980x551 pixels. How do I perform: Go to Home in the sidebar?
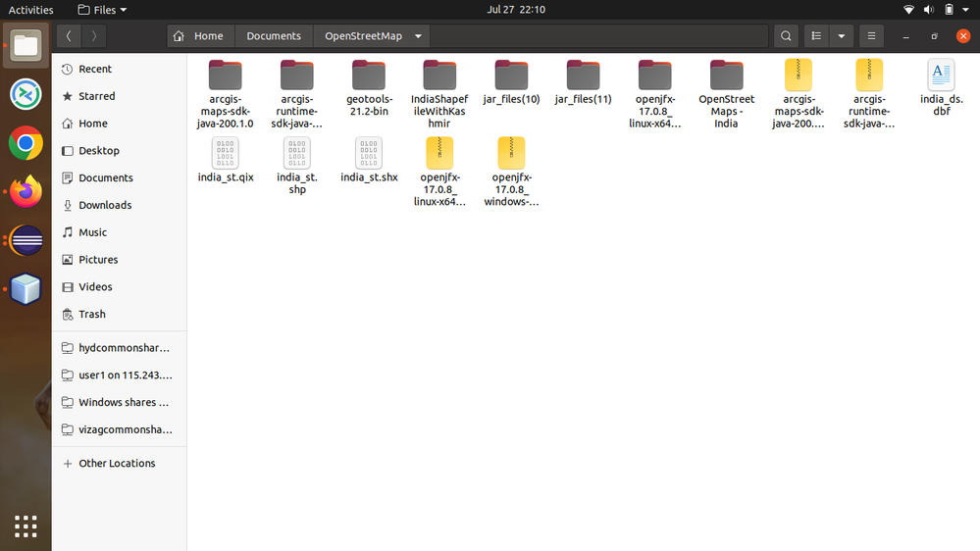point(119,124)
